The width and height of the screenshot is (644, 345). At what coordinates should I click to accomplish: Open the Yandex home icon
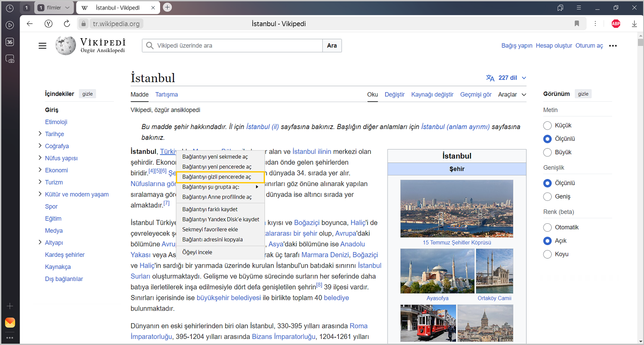coord(49,24)
